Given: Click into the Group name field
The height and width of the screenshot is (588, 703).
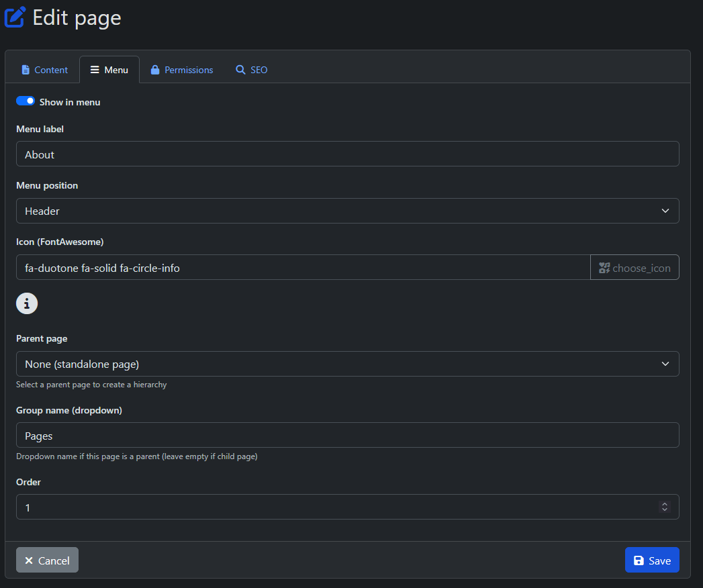Looking at the screenshot, I should 347,436.
